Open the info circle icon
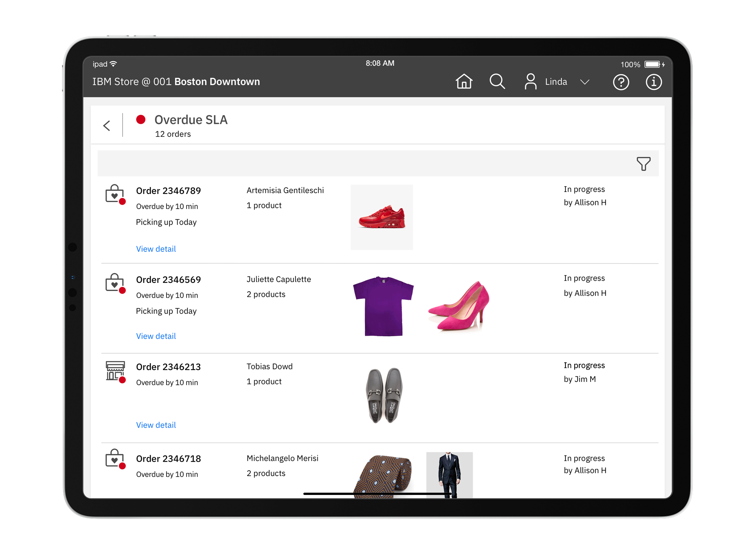This screenshot has height=554, width=756. click(653, 82)
